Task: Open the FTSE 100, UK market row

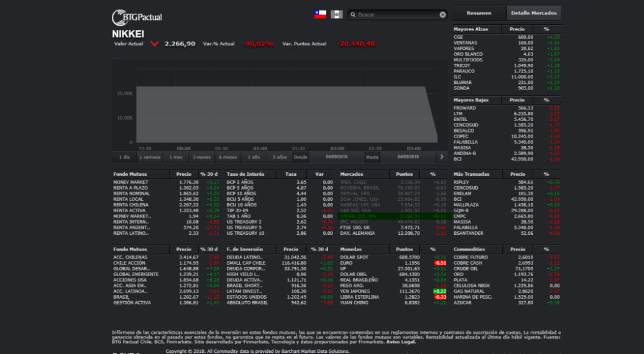Action: [393, 227]
